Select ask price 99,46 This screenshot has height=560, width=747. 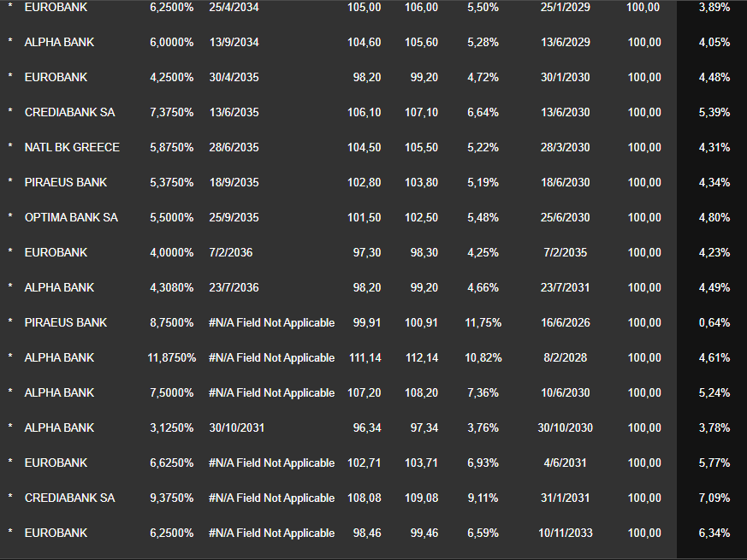424,533
